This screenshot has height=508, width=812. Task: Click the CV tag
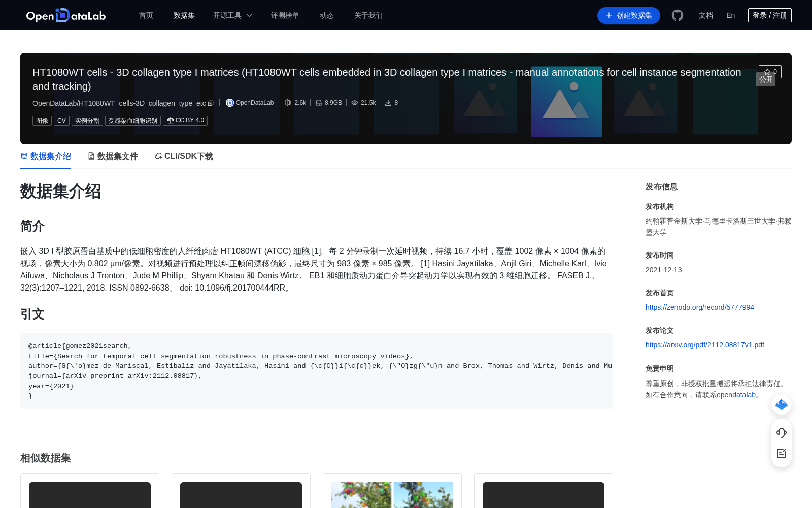click(x=61, y=121)
